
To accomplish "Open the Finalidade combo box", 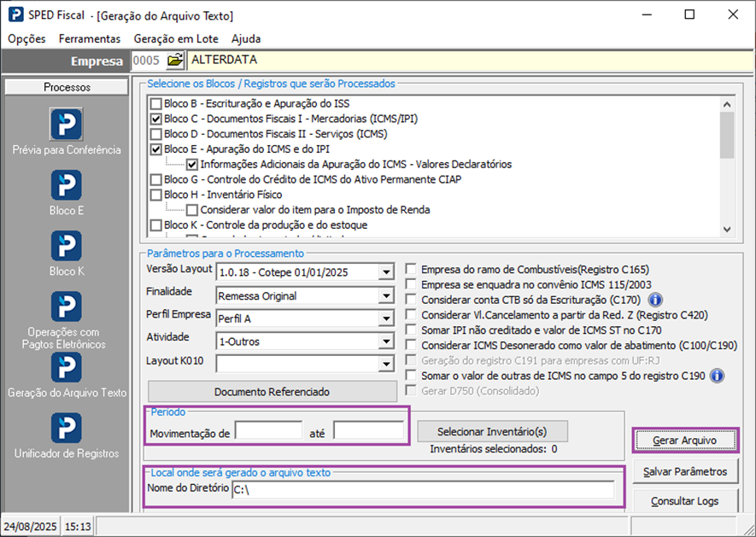I will click(386, 296).
